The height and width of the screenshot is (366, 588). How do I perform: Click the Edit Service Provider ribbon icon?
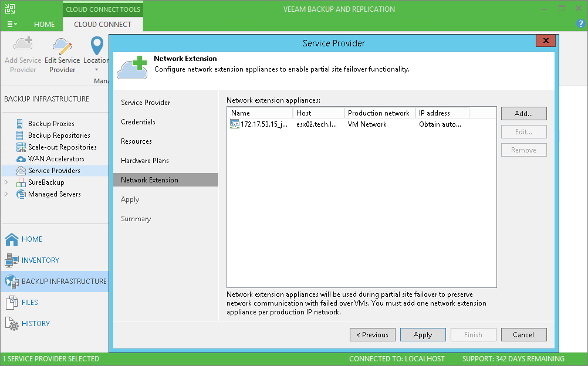(62, 46)
